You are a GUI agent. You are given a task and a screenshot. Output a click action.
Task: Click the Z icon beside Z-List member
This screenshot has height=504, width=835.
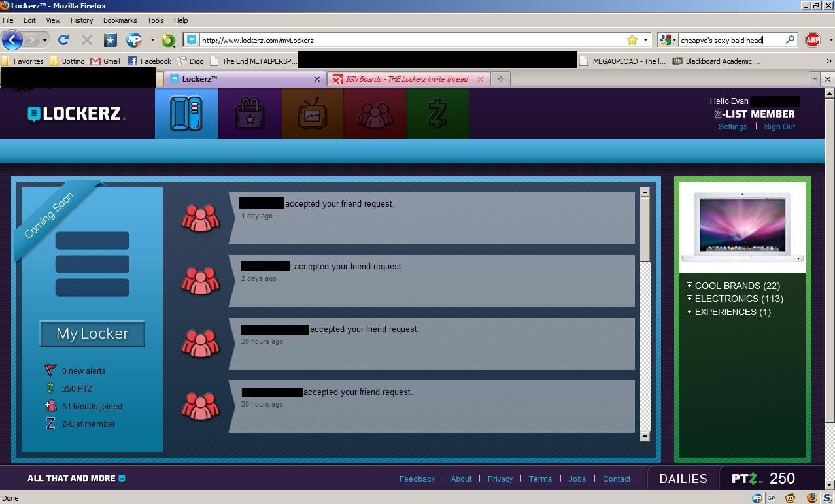point(50,424)
